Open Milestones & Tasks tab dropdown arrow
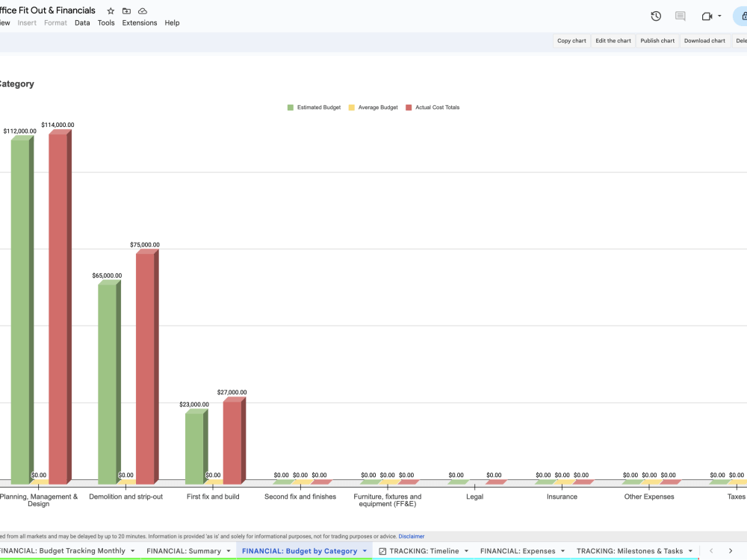 click(x=690, y=551)
